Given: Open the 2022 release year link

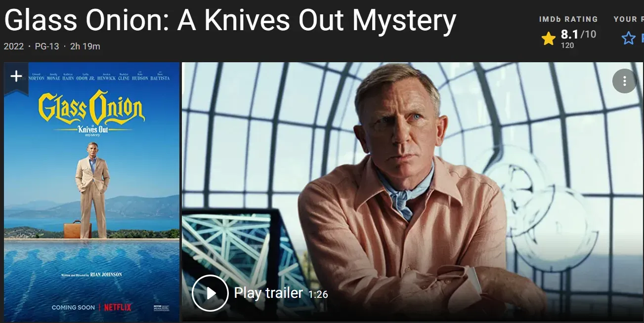Looking at the screenshot, I should tap(14, 46).
